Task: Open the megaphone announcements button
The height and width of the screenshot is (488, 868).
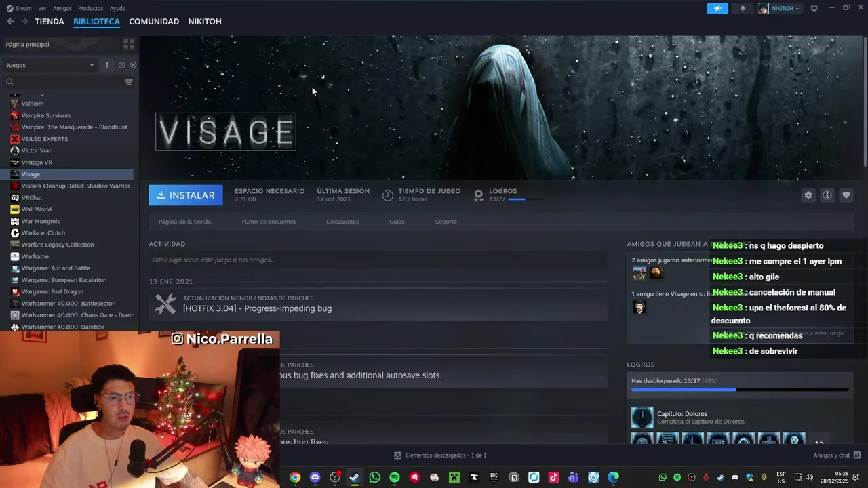Action: point(717,9)
